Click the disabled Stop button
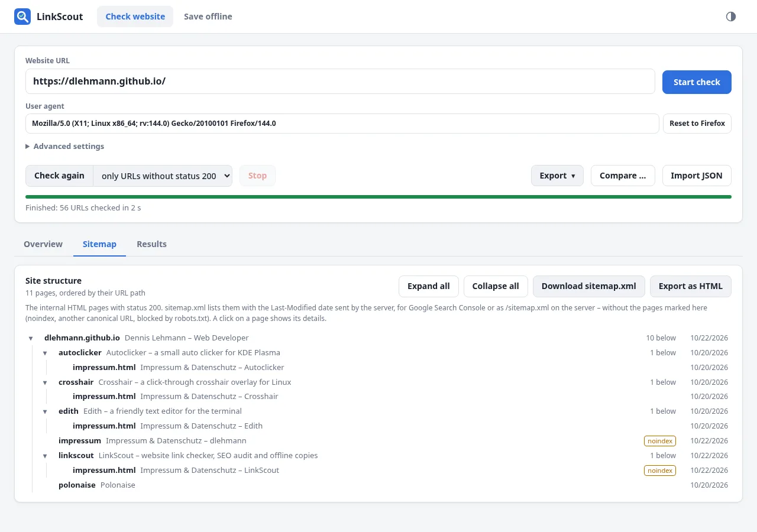This screenshot has height=532, width=757. click(x=257, y=176)
